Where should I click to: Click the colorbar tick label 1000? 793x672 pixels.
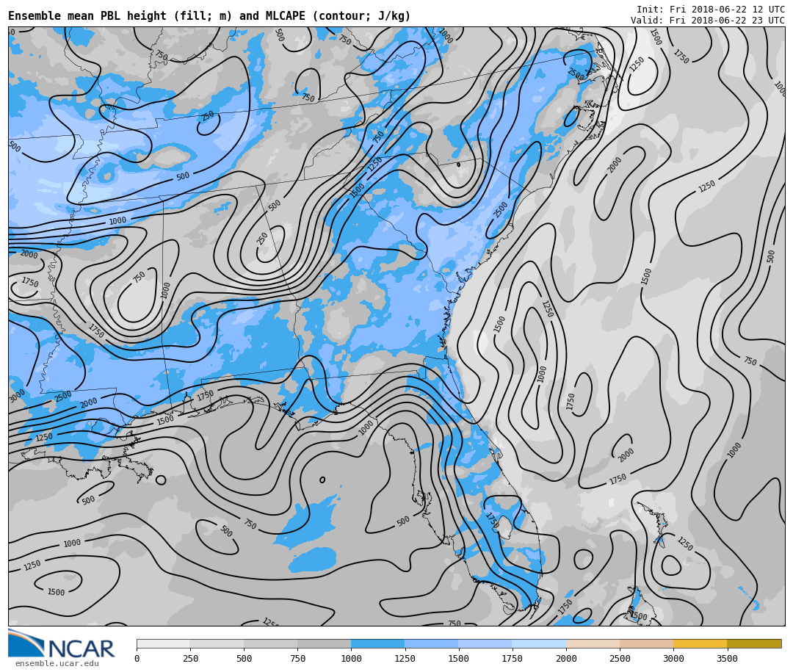coord(351,658)
